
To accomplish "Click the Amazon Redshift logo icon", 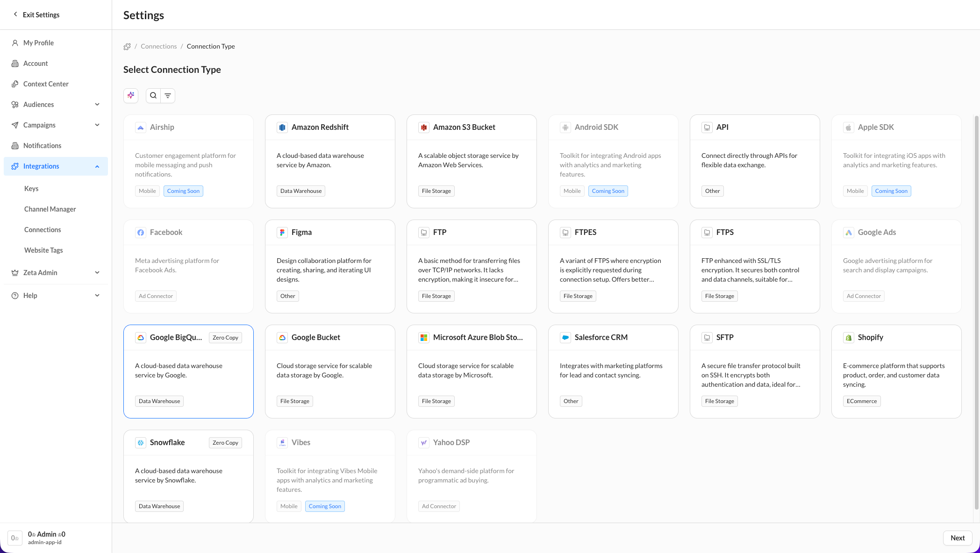I will (x=282, y=128).
